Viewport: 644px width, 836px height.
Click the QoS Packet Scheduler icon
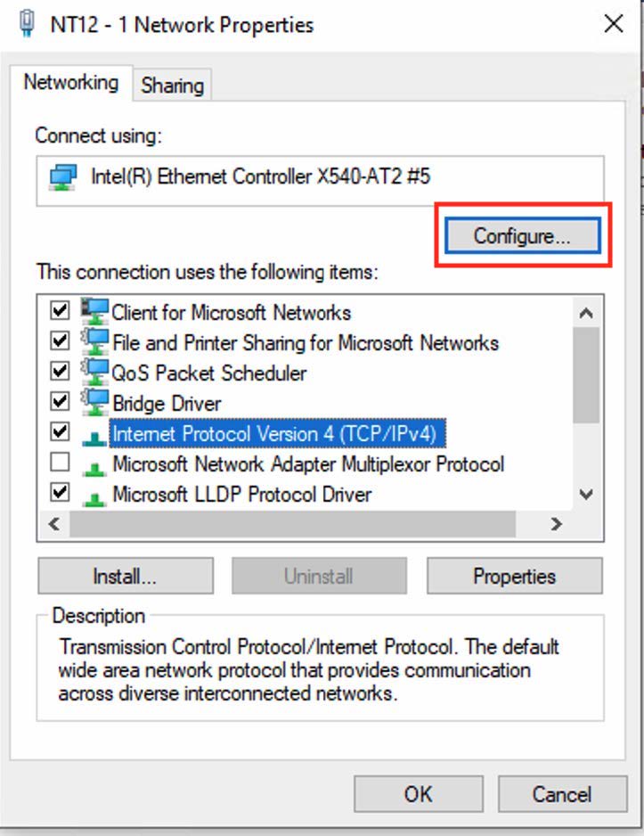[94, 372]
